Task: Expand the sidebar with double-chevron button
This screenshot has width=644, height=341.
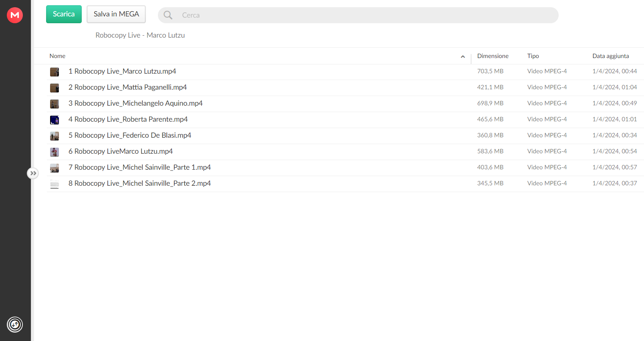Action: pos(33,173)
